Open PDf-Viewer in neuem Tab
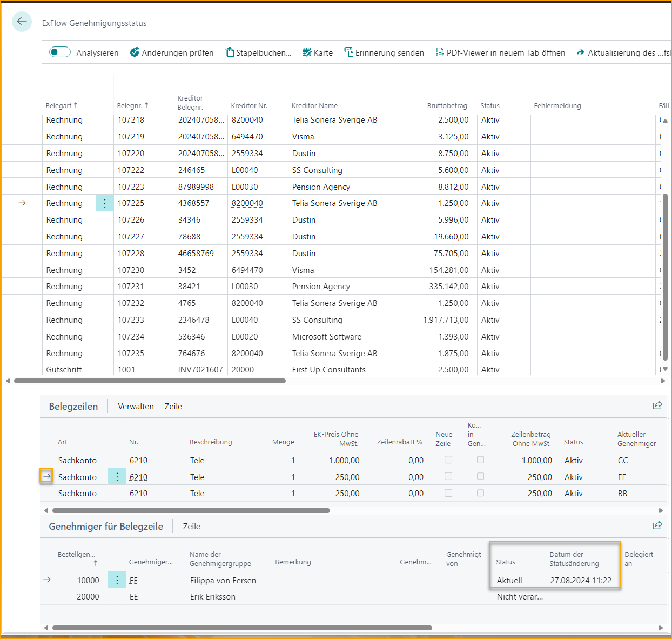Viewport: 672px width, 639px height. [440, 52]
